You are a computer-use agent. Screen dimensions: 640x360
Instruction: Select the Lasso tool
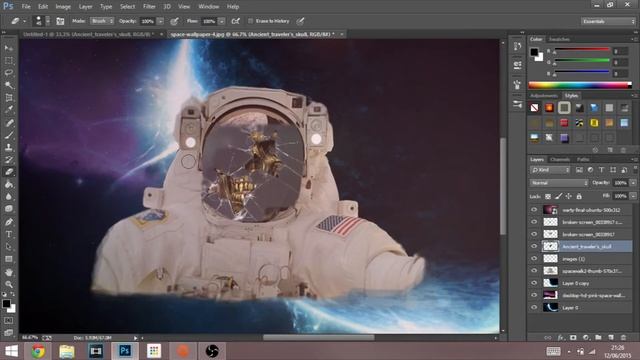point(9,73)
